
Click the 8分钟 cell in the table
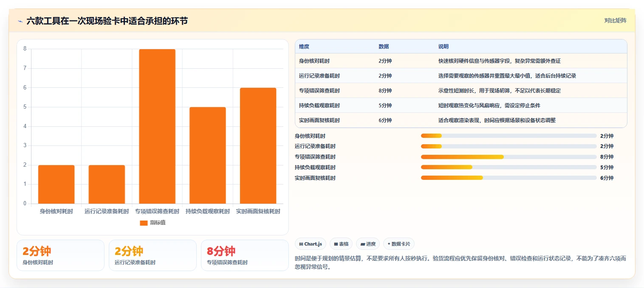tap(385, 91)
